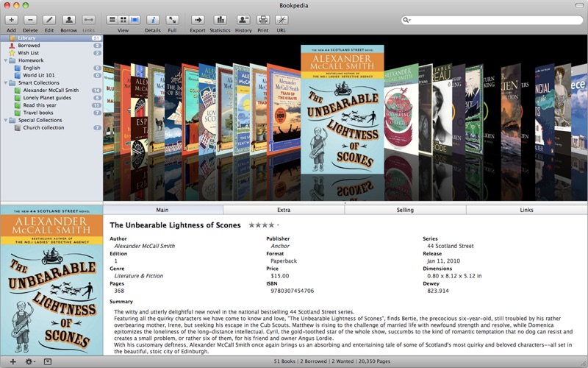
Task: Open the Statistics chart
Action: point(220,20)
